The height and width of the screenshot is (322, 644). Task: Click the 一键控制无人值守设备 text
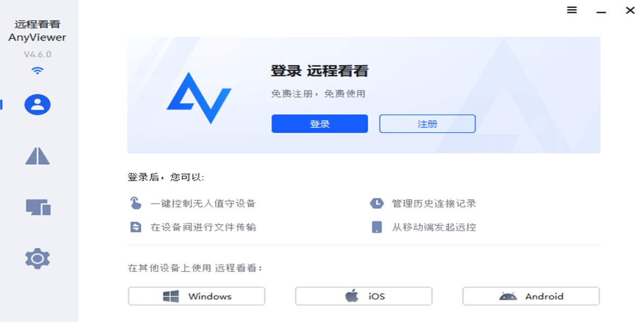pyautogui.click(x=203, y=203)
